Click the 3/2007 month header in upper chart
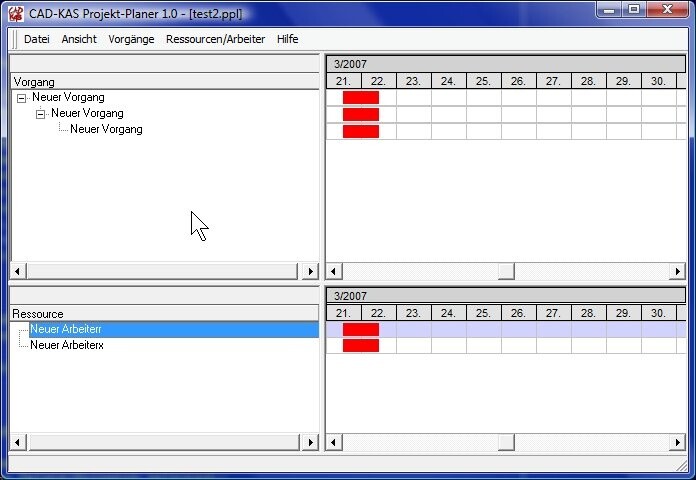 tap(506, 64)
